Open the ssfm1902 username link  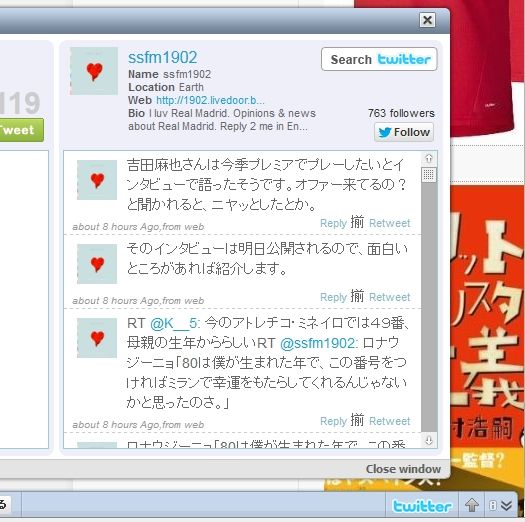click(163, 57)
